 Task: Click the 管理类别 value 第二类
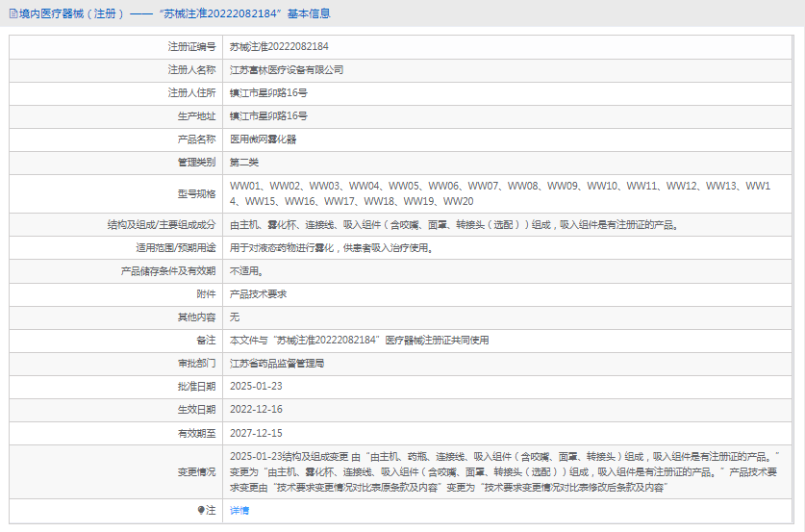(244, 163)
